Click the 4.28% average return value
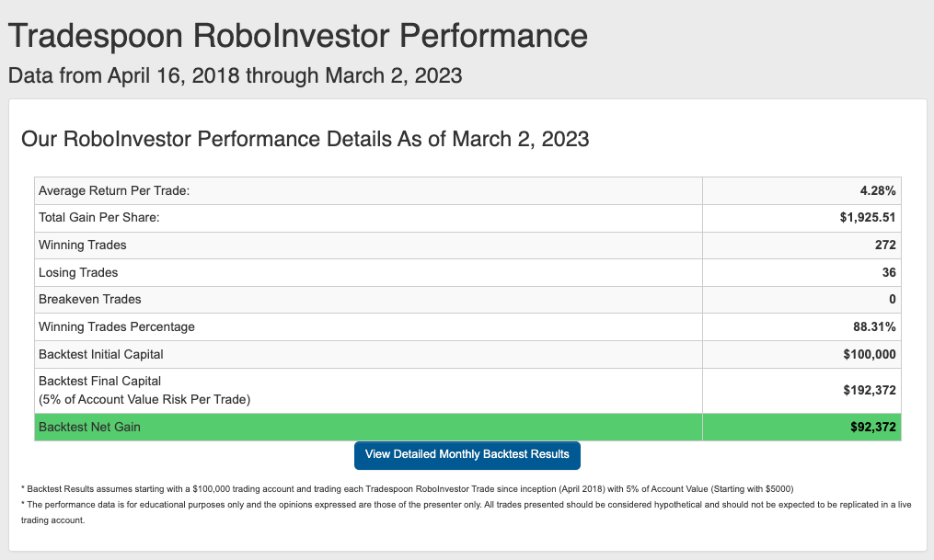 pyautogui.click(x=878, y=191)
